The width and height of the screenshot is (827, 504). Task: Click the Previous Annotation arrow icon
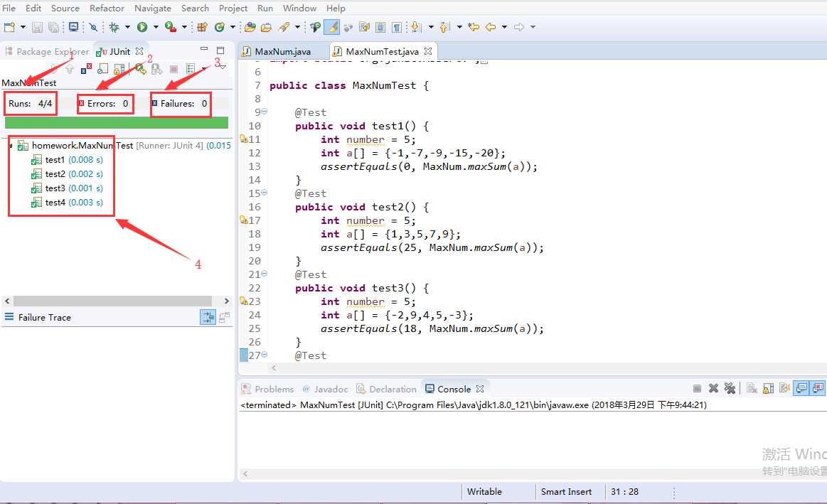coord(444,27)
